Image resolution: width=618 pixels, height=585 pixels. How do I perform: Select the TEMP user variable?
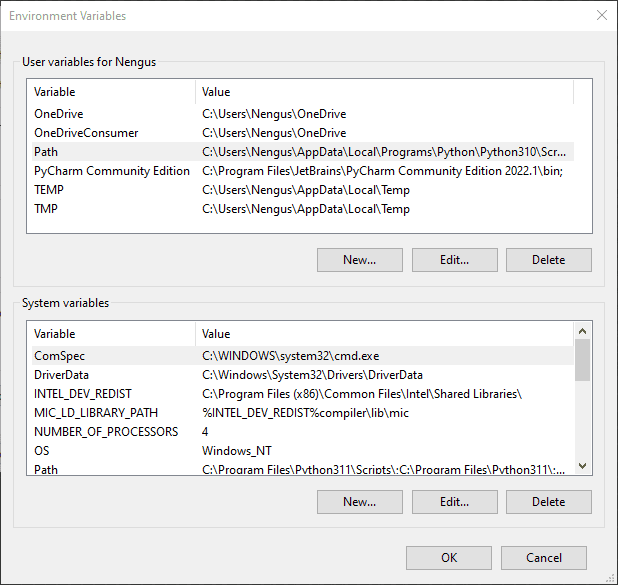click(303, 190)
